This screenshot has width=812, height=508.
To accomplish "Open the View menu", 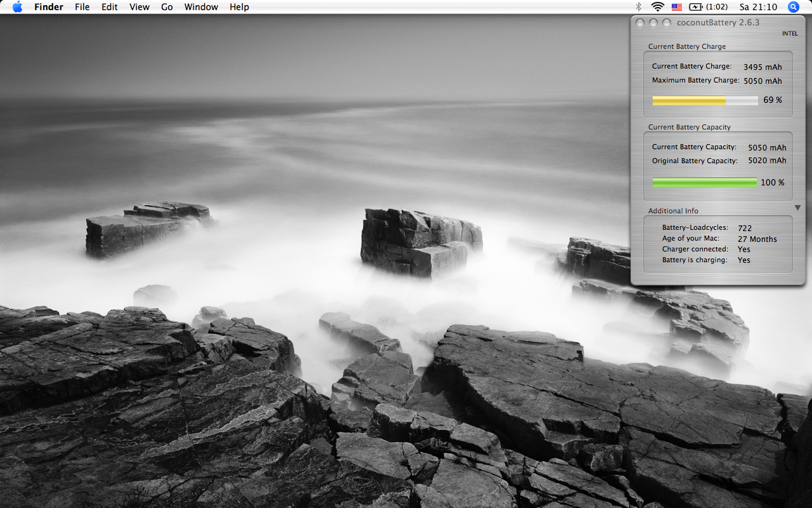I will (x=140, y=7).
